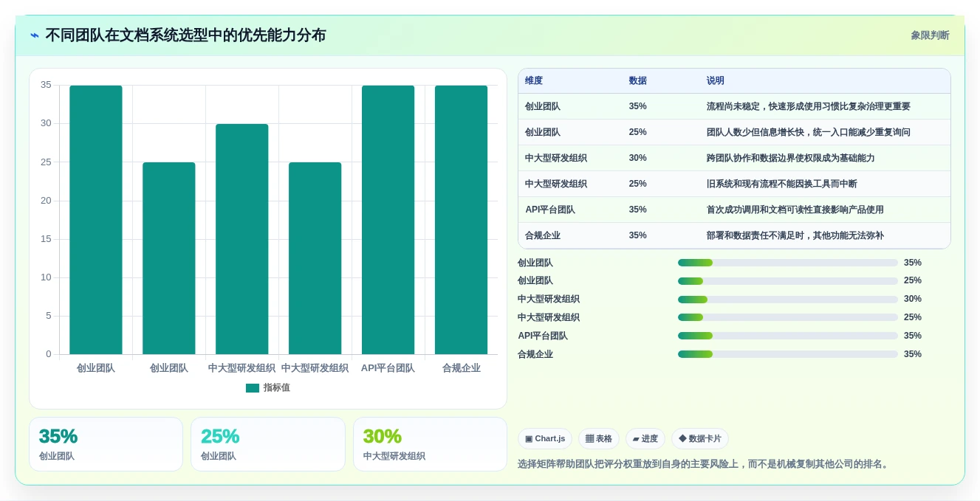Click the 合规企业 progress bar
Viewport: 980px width, 501px height.
788,354
